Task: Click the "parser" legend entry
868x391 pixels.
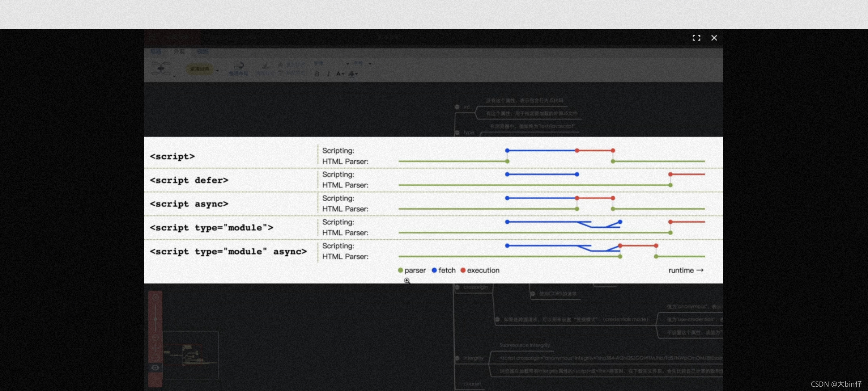Action: point(412,270)
